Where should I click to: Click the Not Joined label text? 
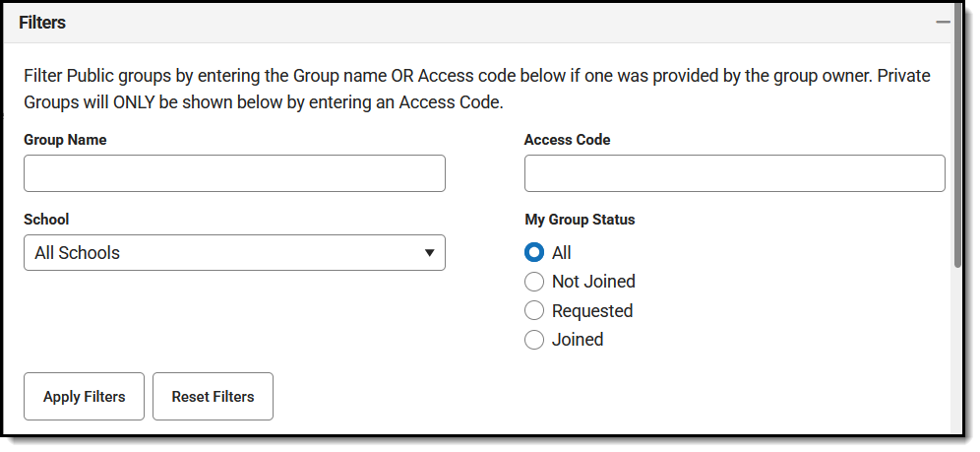tap(593, 282)
